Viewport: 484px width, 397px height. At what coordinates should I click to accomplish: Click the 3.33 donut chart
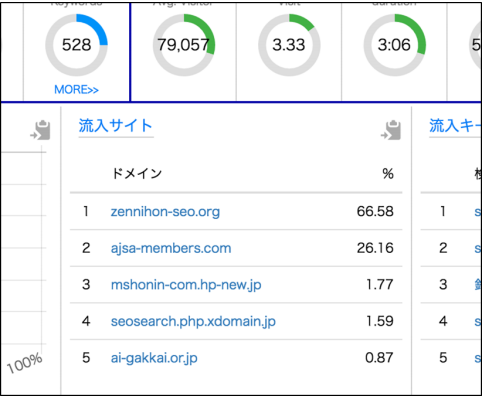coord(289,45)
